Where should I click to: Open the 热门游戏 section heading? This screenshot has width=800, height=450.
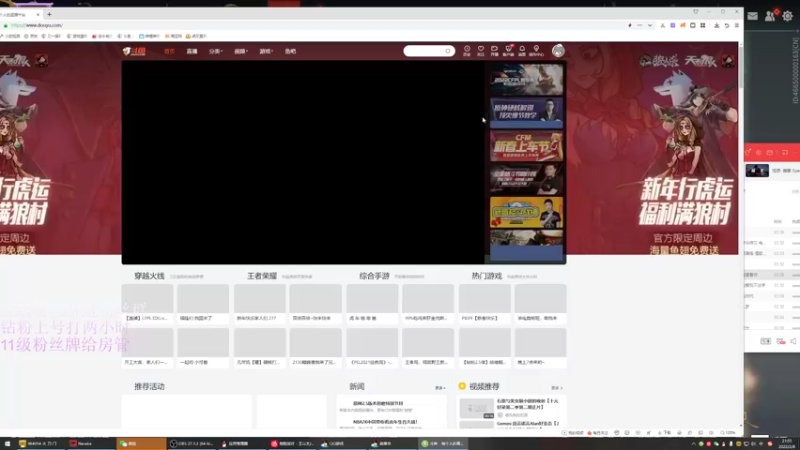pyautogui.click(x=487, y=276)
